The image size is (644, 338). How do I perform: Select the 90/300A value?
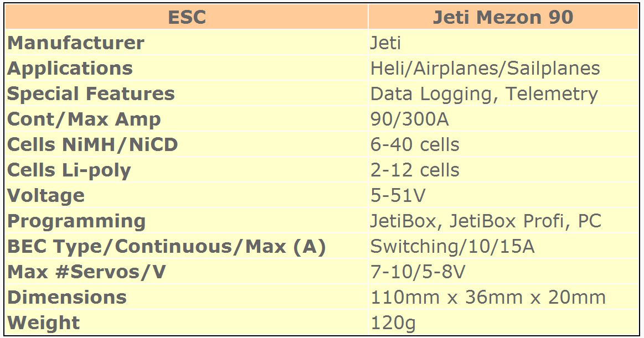pyautogui.click(x=409, y=119)
